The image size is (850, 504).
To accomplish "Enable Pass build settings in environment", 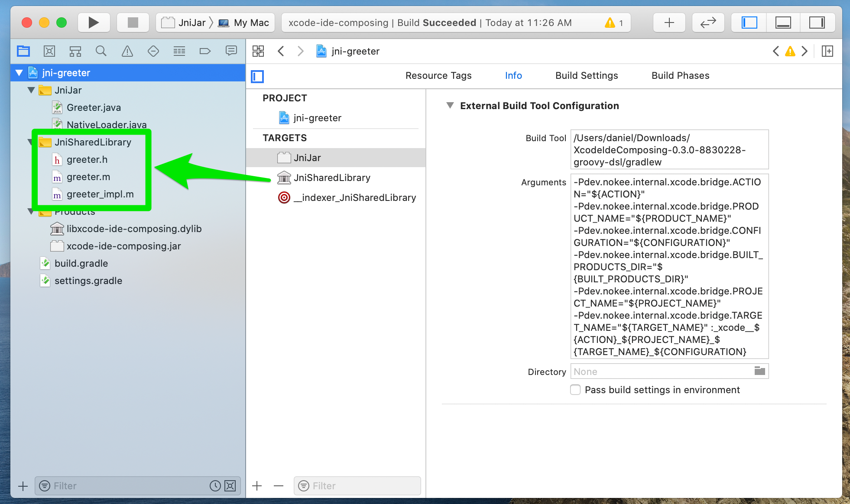I will tap(575, 390).
